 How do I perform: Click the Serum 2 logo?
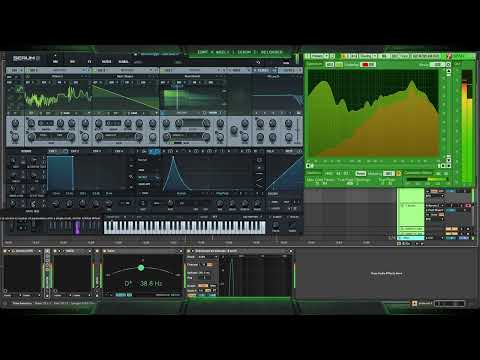point(26,59)
